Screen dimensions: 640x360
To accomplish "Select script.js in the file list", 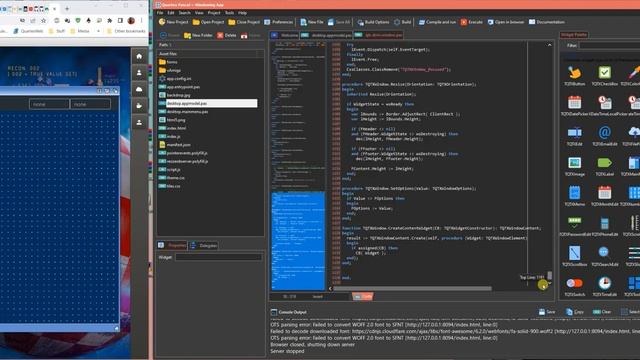I will click(170, 169).
